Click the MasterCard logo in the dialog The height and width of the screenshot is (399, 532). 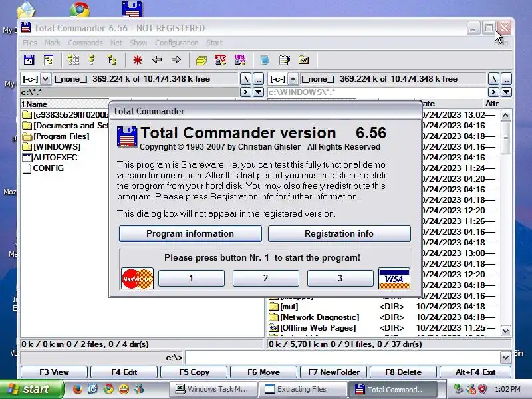pos(138,279)
